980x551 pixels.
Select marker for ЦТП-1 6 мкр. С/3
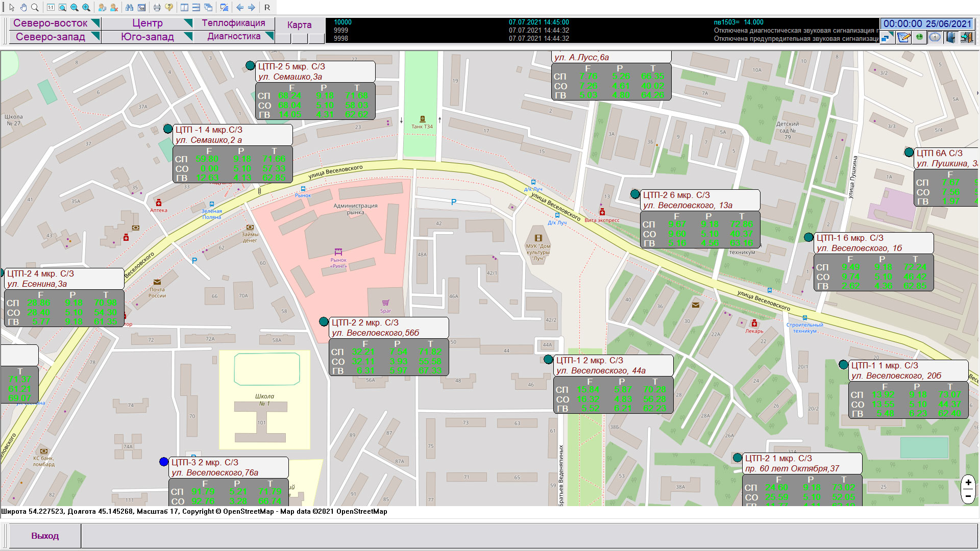808,237
